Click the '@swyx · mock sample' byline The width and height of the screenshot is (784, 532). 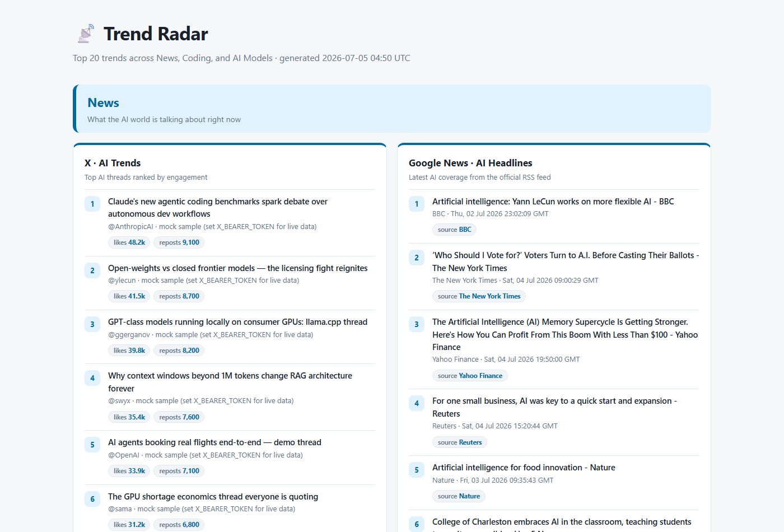[x=200, y=401]
